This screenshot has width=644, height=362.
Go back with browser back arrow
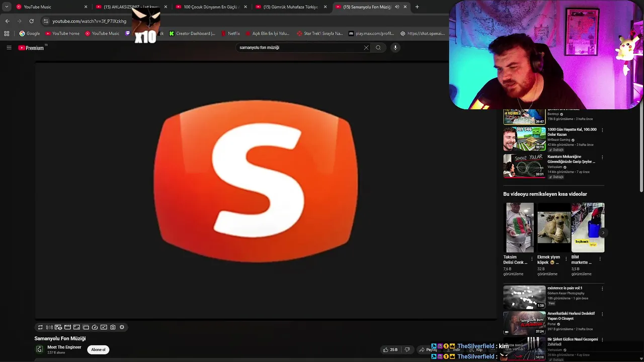pos(7,21)
